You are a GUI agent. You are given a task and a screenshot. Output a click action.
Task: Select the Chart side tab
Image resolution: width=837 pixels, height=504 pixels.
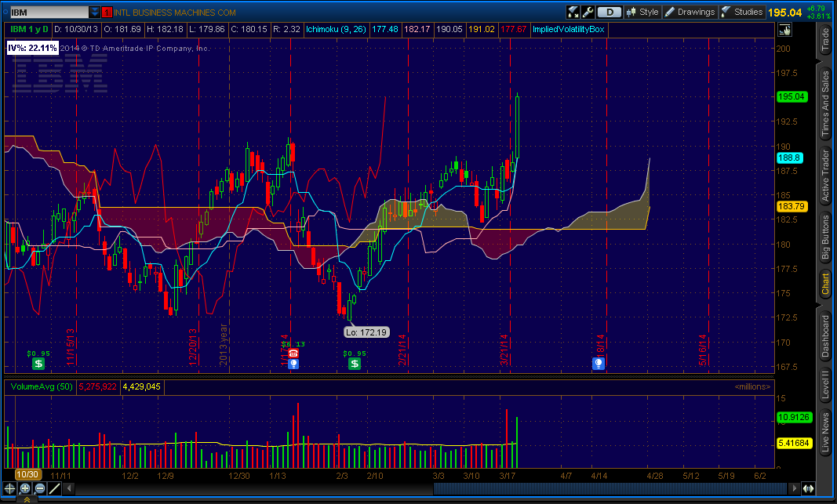pyautogui.click(x=825, y=284)
